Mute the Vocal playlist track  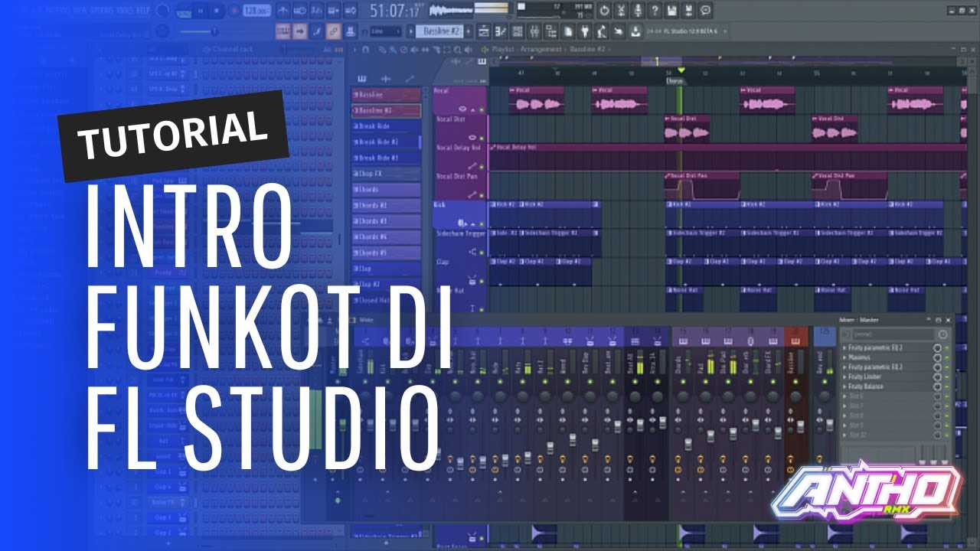[482, 109]
